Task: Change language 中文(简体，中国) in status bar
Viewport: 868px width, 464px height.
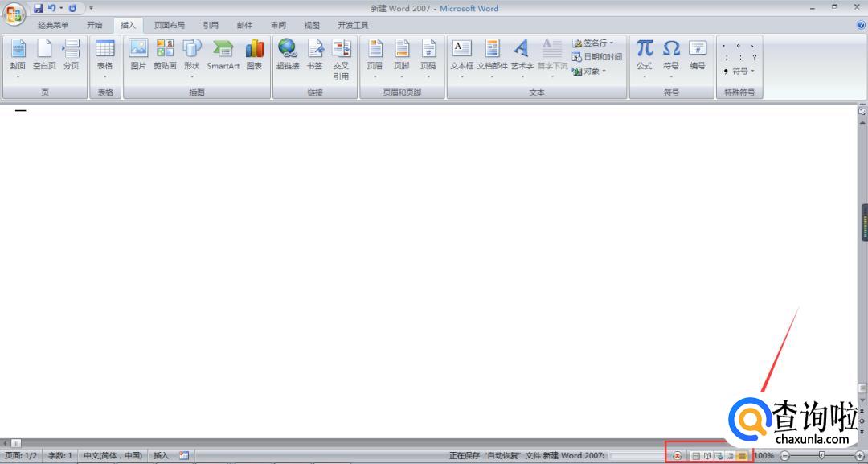Action: [113, 456]
